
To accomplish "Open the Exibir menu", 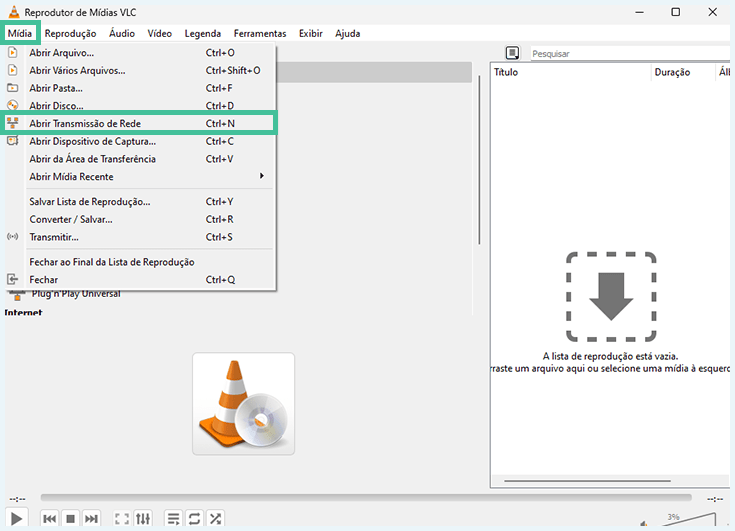I will pyautogui.click(x=311, y=33).
